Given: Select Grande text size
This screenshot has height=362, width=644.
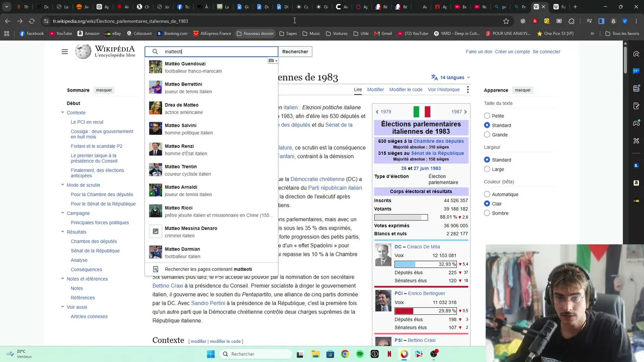Looking at the screenshot, I should 487,135.
